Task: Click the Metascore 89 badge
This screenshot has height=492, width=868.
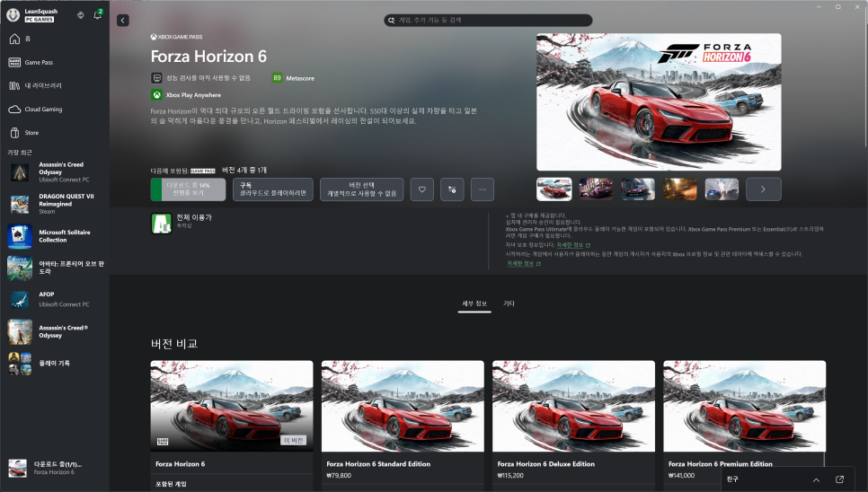Action: (x=277, y=78)
